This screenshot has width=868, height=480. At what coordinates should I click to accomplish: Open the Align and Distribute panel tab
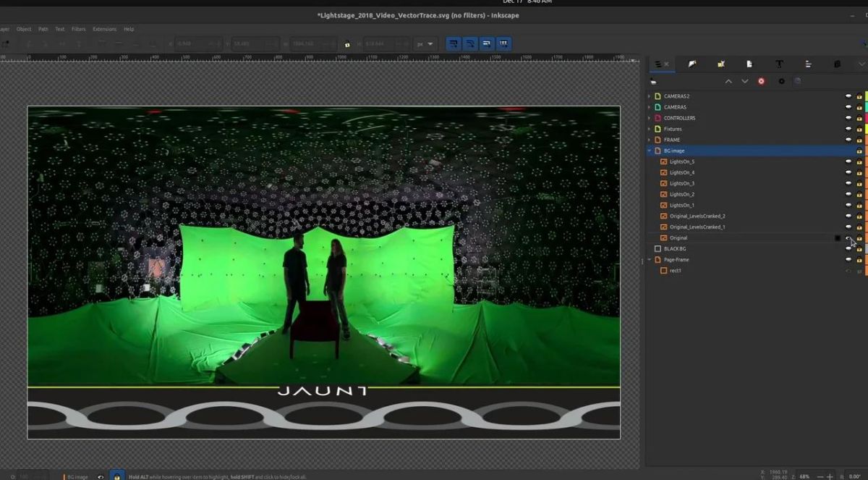808,64
